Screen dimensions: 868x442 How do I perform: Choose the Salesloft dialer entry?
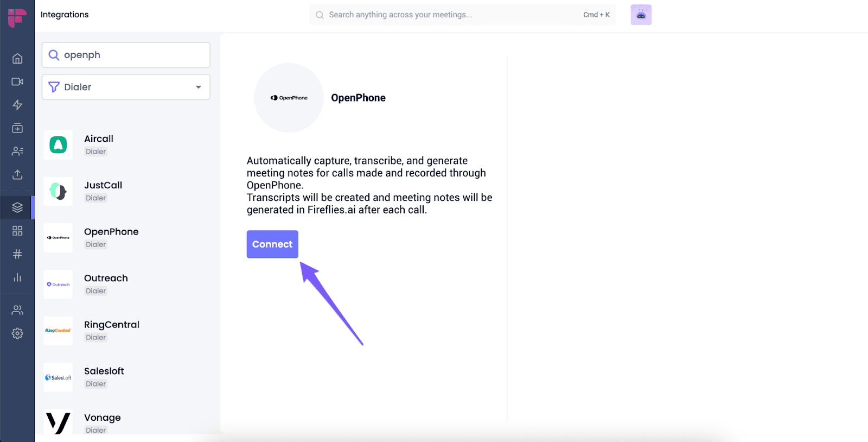point(126,377)
